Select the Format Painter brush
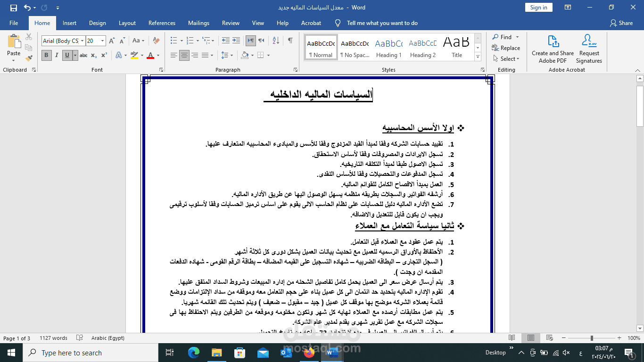 point(29,58)
